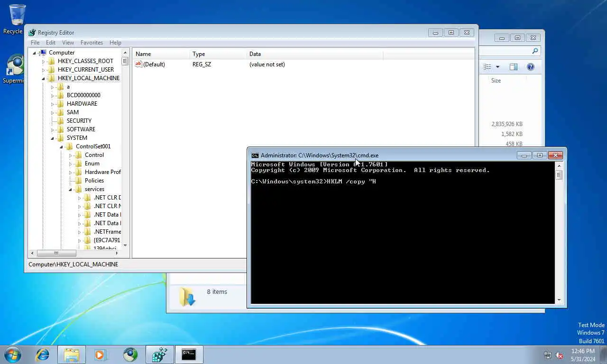Expand the Control subkey

70,155
